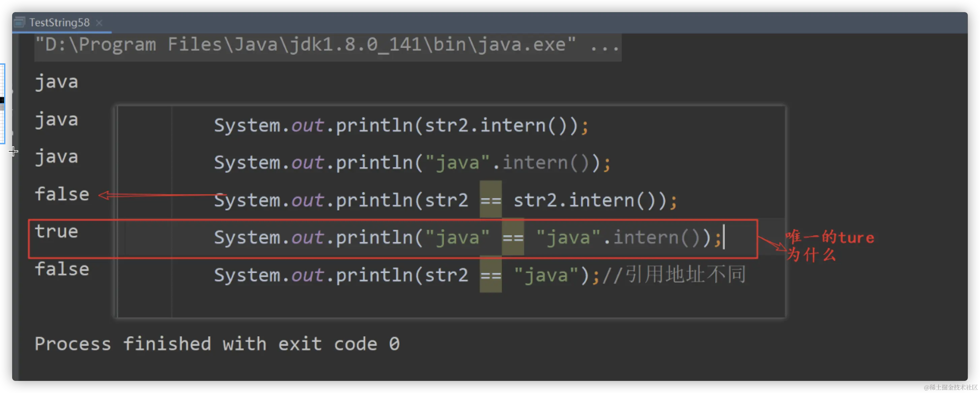This screenshot has width=980, height=393.
Task: Click the run console icon beside TestString58
Action: [x=19, y=23]
